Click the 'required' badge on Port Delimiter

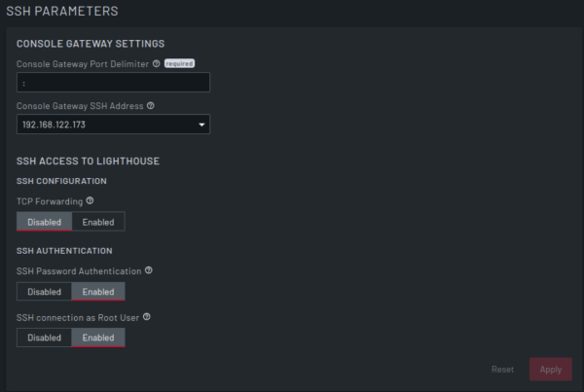(x=179, y=63)
